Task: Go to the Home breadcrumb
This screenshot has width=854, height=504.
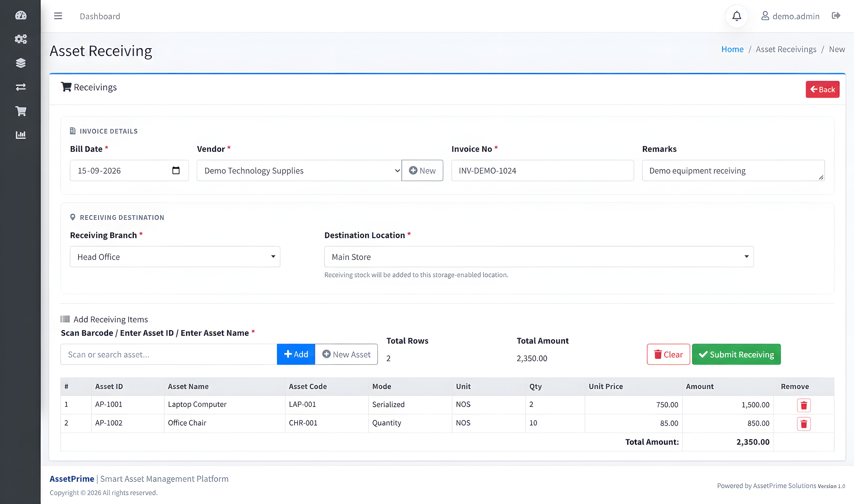Action: 732,49
